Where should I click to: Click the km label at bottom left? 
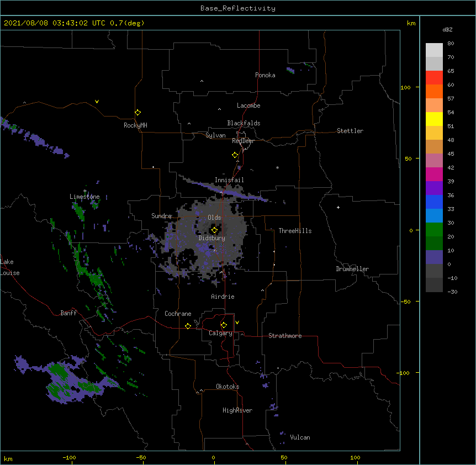[8, 458]
